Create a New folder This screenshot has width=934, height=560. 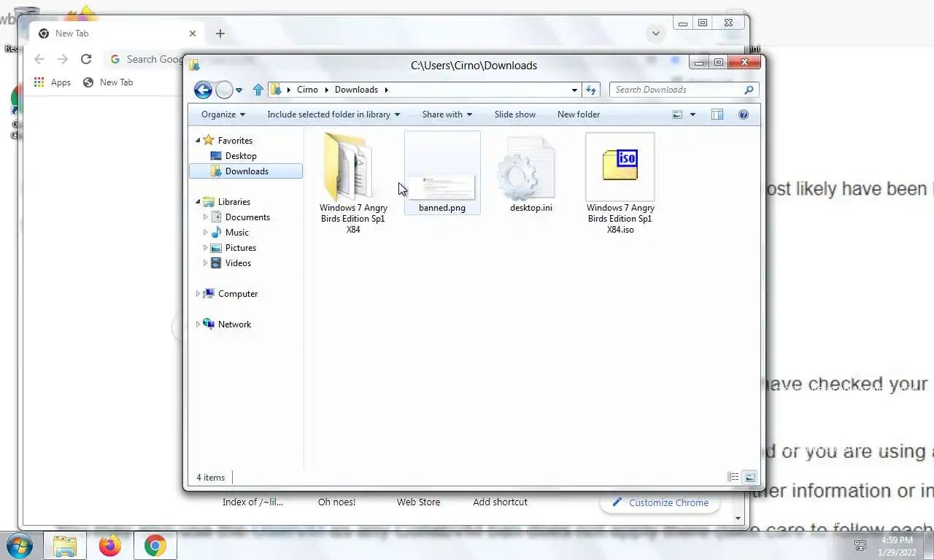pos(579,114)
